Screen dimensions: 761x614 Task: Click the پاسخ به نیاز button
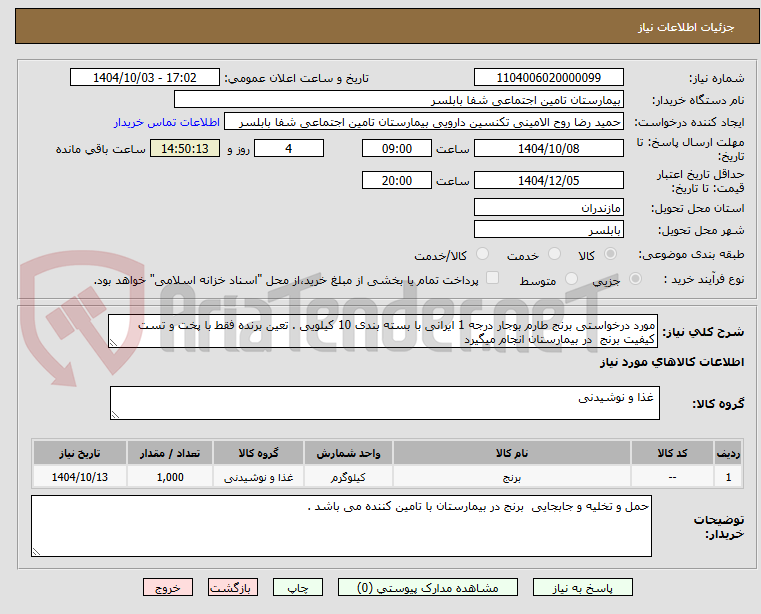(x=582, y=587)
